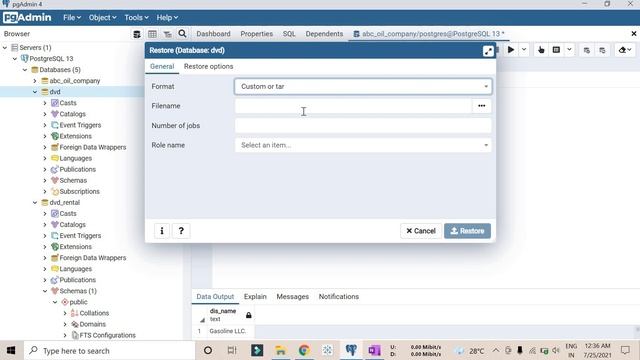Click the Foreign Data Wrappers icon under dvd
This screenshot has width=640, height=360.
coord(55,147)
